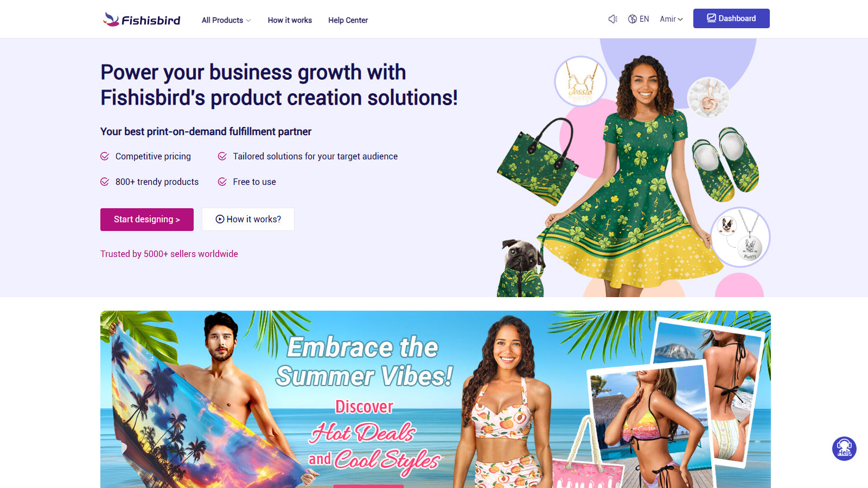Click the Competitive pricing checkmark icon

105,156
